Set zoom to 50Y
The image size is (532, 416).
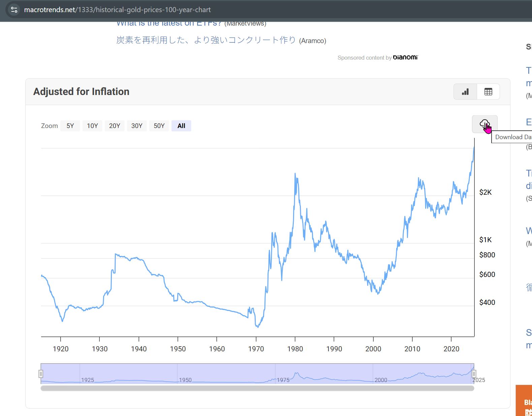click(159, 126)
